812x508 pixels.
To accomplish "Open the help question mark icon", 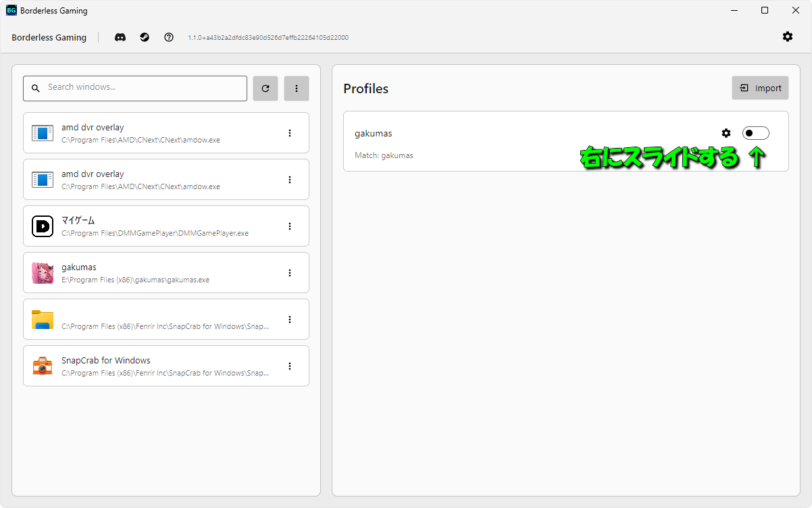I will 169,37.
